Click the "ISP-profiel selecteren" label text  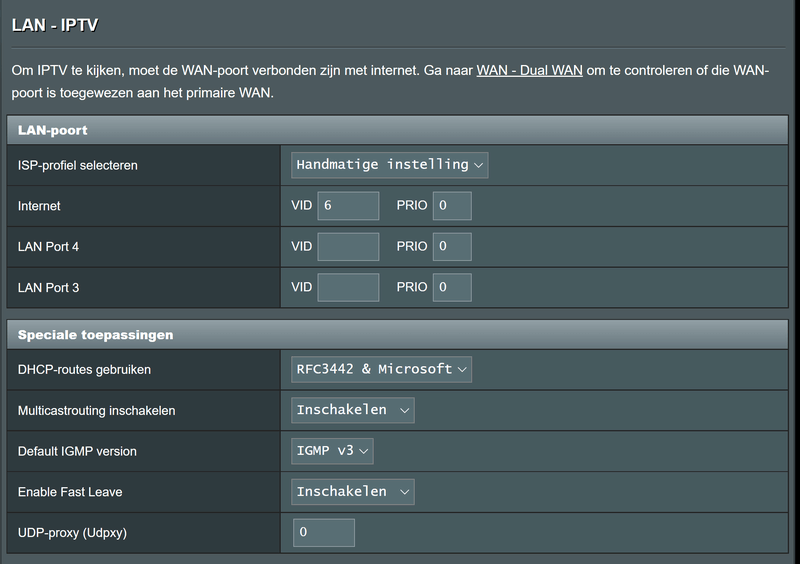[78, 165]
